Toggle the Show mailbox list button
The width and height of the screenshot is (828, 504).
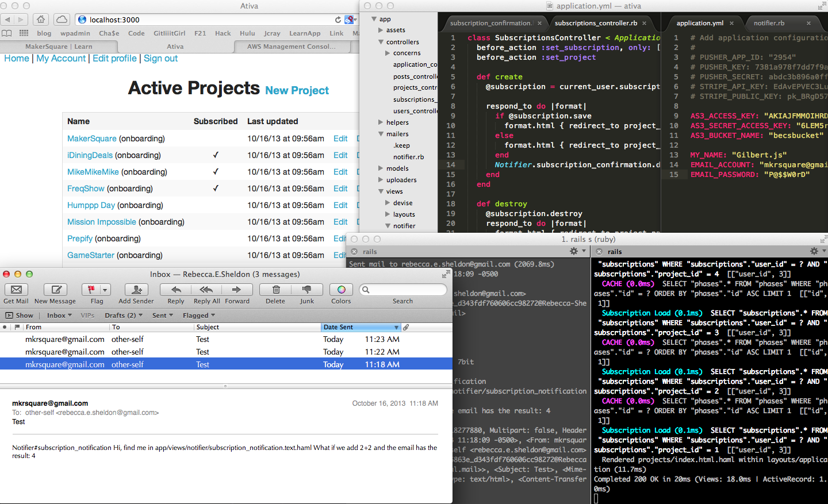(x=19, y=316)
